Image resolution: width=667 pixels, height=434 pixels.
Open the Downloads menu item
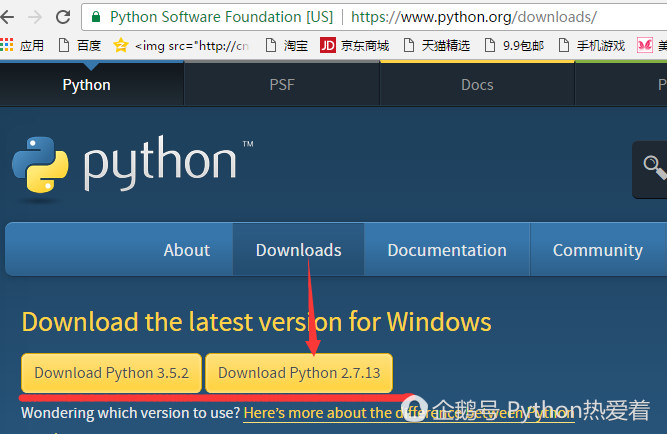(298, 250)
